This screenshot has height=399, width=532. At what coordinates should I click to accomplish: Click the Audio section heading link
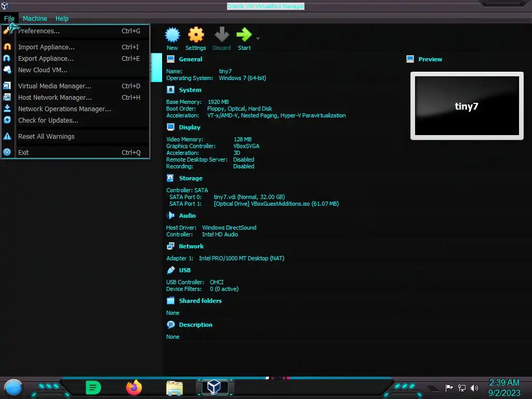187,216
